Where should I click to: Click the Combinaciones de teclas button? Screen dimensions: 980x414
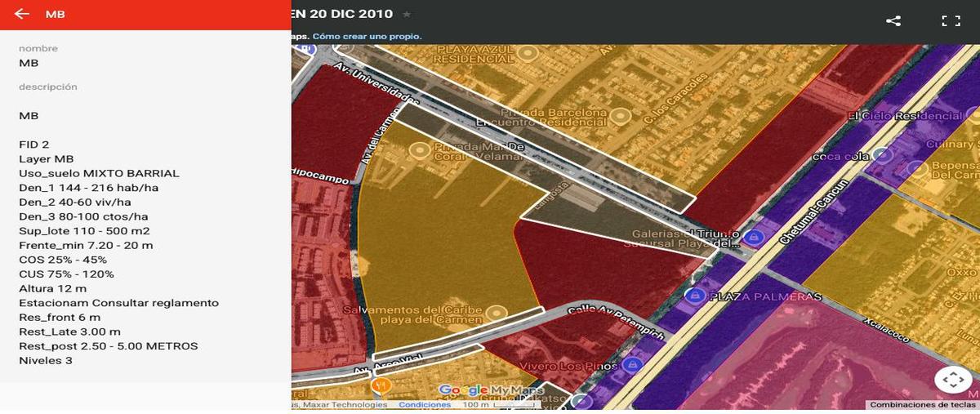[923, 405]
